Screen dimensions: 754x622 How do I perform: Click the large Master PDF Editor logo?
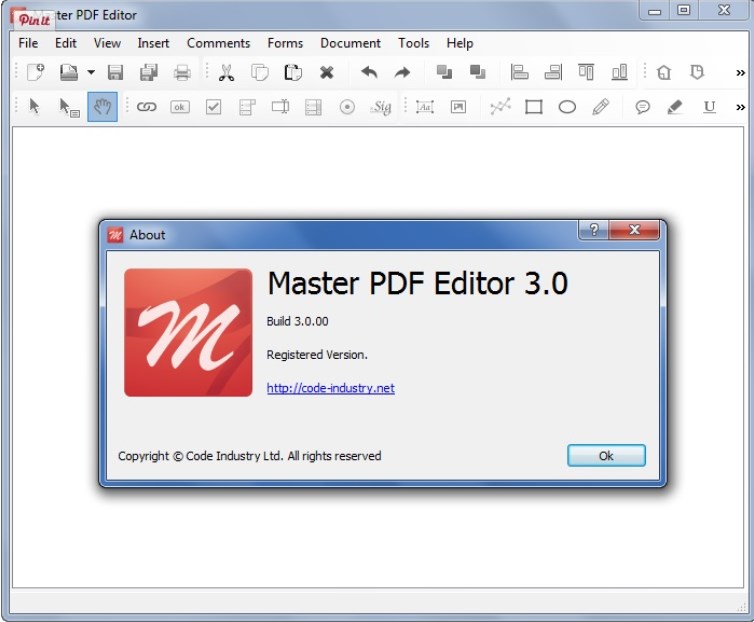[188, 332]
